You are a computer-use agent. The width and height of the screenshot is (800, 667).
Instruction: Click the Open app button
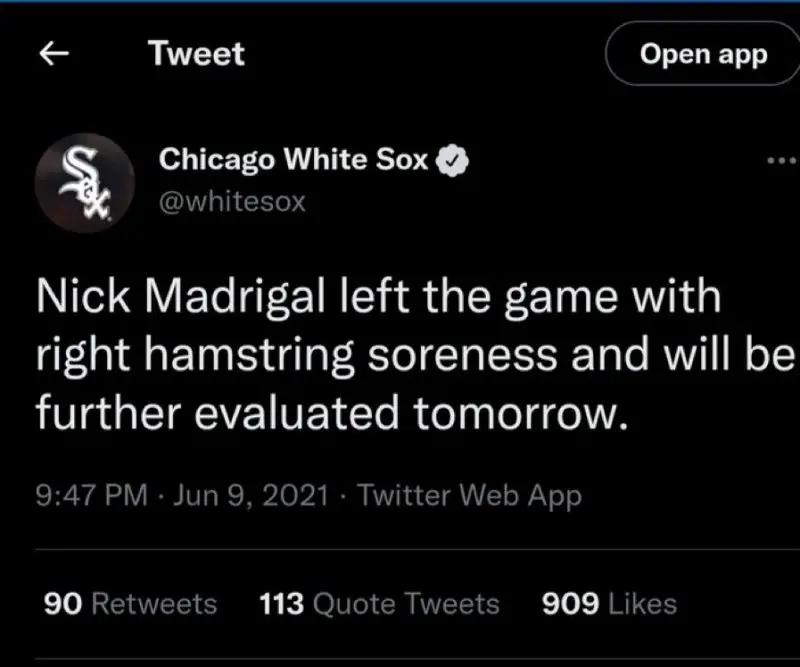pyautogui.click(x=703, y=54)
